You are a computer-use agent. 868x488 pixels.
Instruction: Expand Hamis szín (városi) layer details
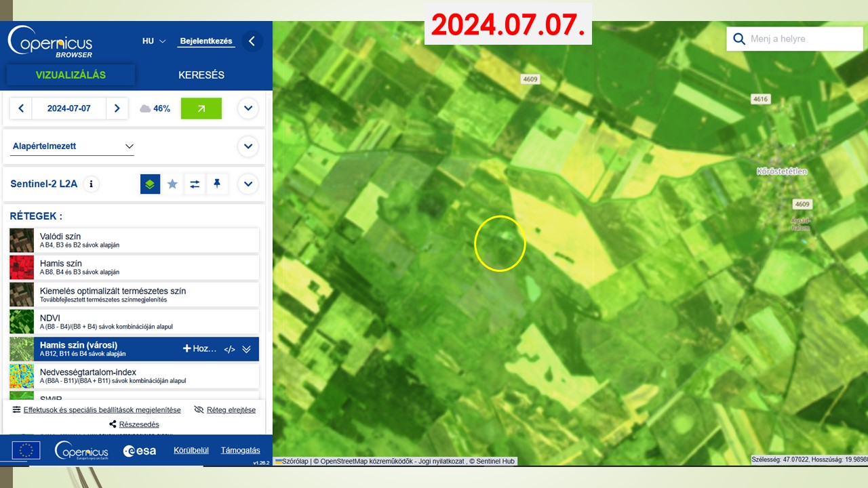pyautogui.click(x=247, y=349)
